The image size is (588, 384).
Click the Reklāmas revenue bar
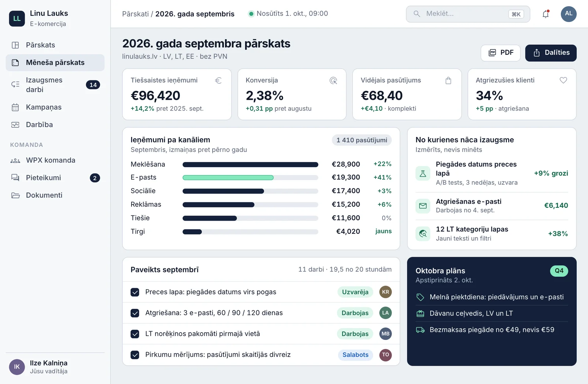(x=218, y=205)
